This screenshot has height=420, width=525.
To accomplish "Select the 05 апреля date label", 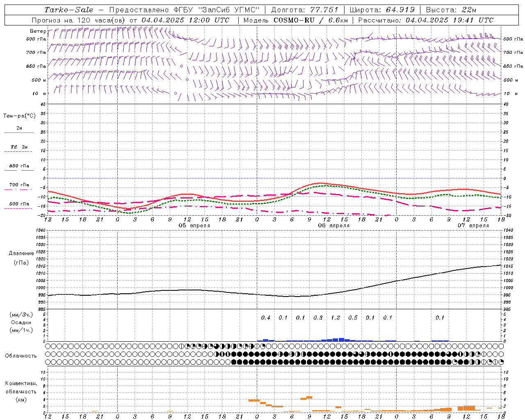I will click(x=194, y=226).
